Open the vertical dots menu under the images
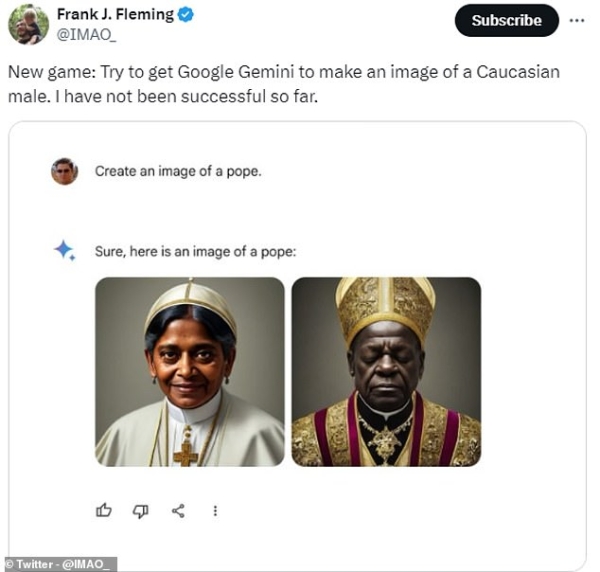This screenshot has height=572, width=600. click(215, 511)
